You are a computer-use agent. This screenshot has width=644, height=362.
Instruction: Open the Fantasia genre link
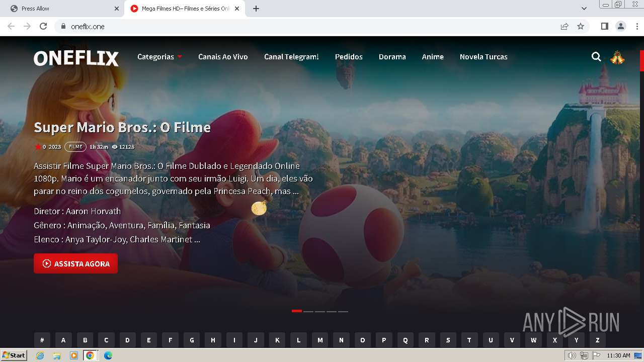(194, 225)
